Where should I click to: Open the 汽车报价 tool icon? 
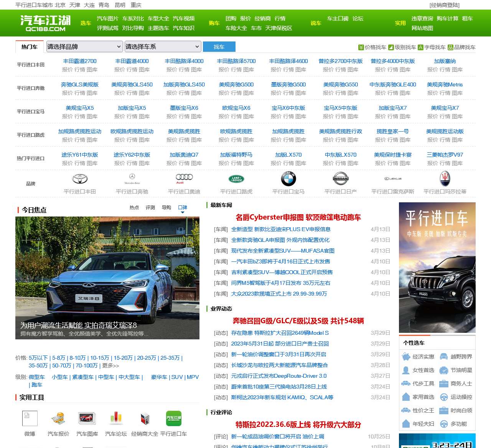(58, 418)
